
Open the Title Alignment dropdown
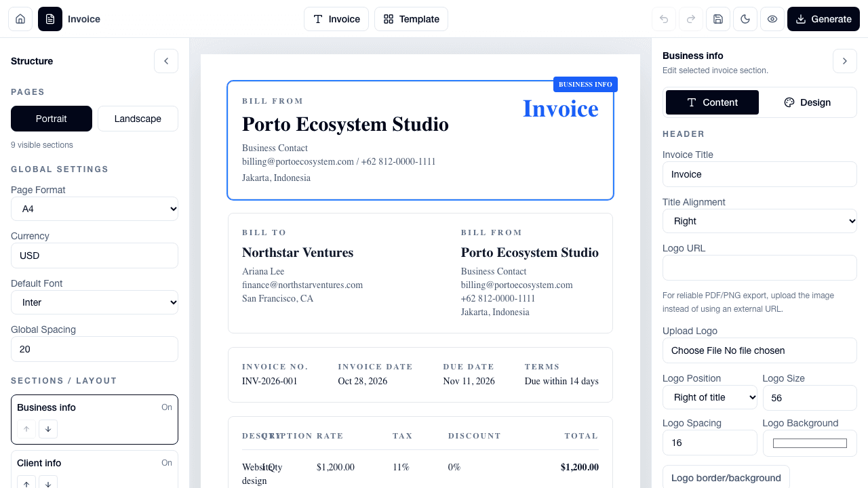759,221
